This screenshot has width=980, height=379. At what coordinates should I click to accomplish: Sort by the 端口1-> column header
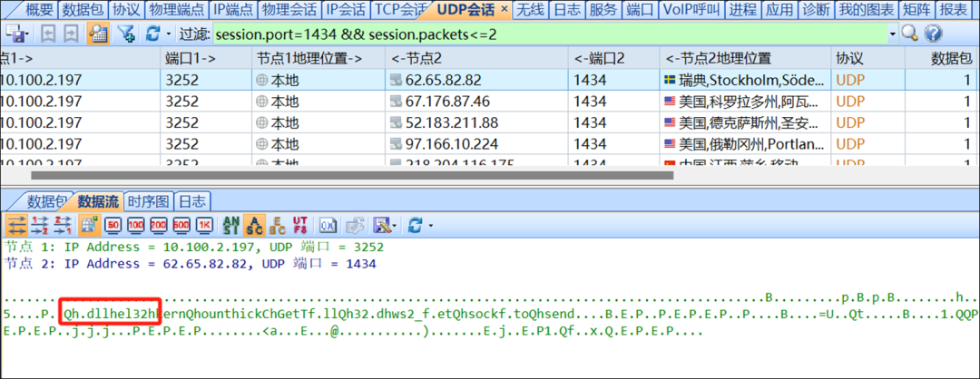coord(204,58)
